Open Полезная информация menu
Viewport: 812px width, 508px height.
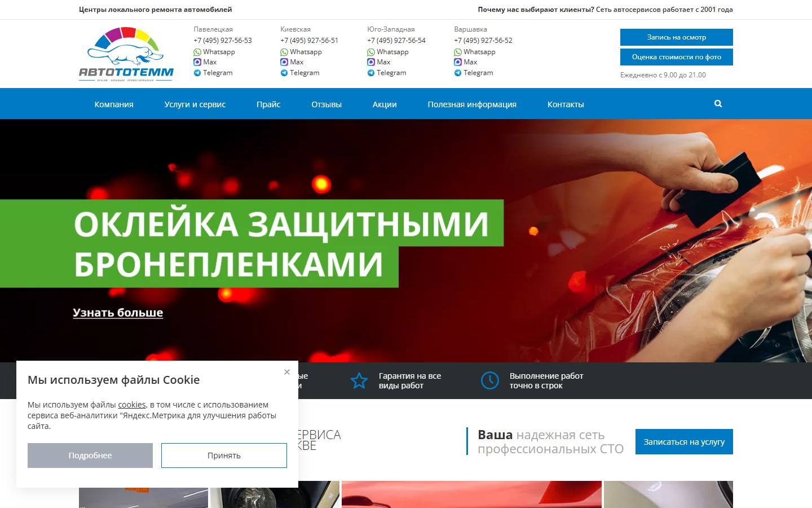click(472, 104)
